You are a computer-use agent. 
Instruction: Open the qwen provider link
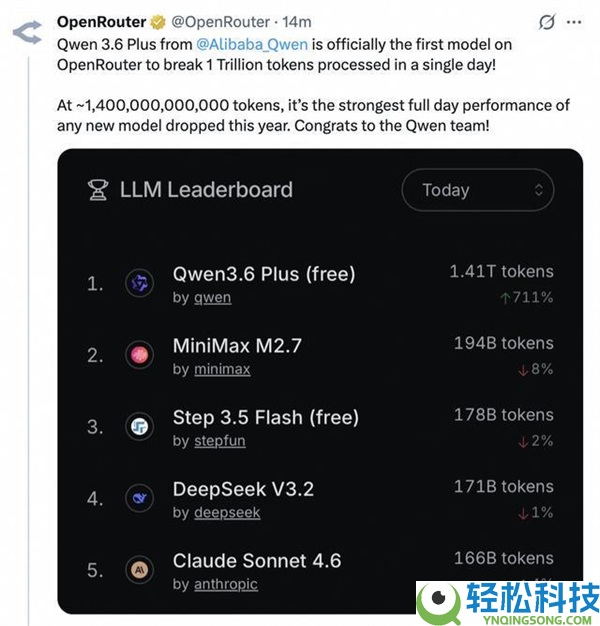[211, 297]
